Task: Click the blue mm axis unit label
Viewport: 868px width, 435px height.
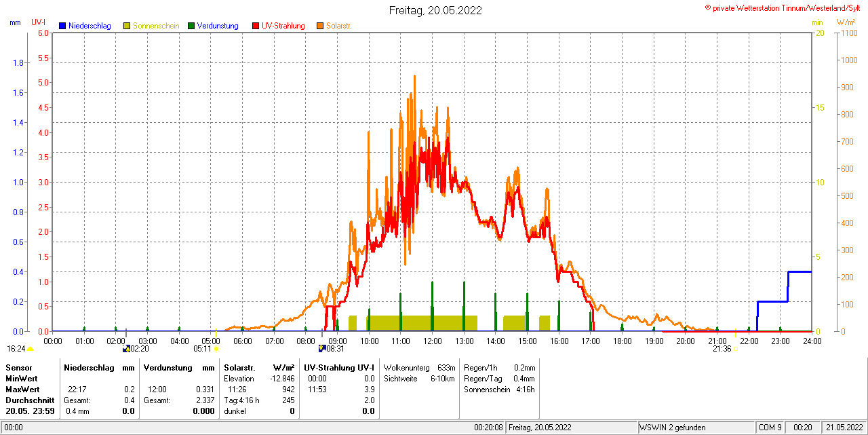Action: tap(15, 22)
